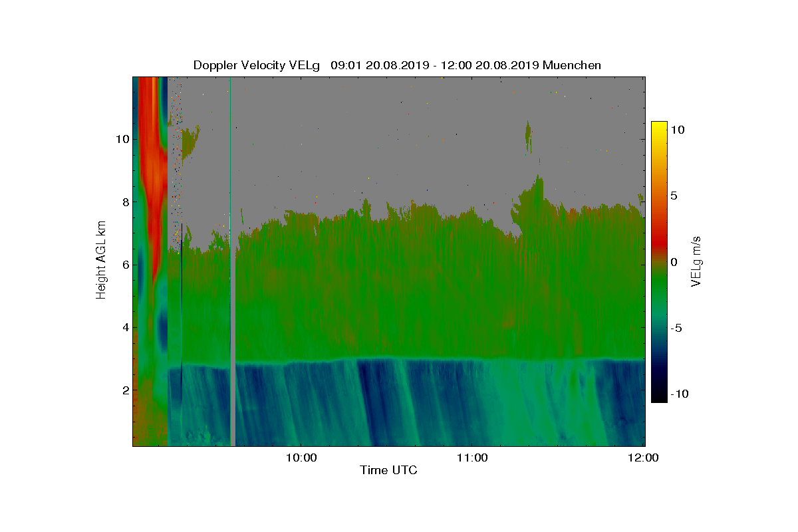Click the 12:00 time tick label
798x532 pixels.
[644, 458]
